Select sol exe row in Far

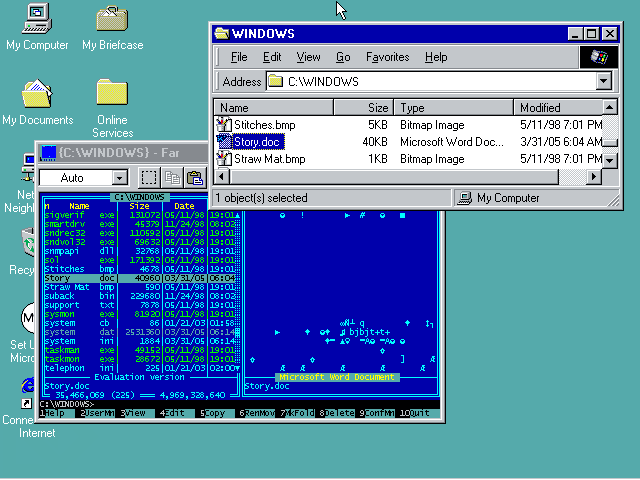(140, 260)
